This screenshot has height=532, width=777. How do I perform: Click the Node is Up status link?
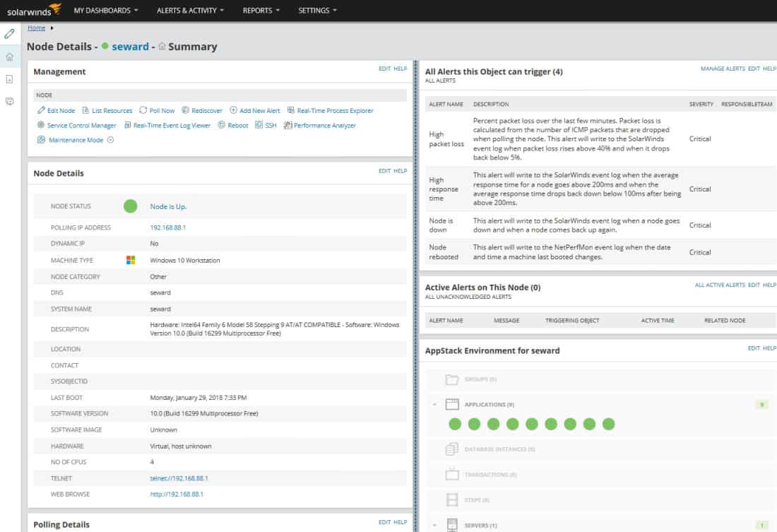point(168,206)
